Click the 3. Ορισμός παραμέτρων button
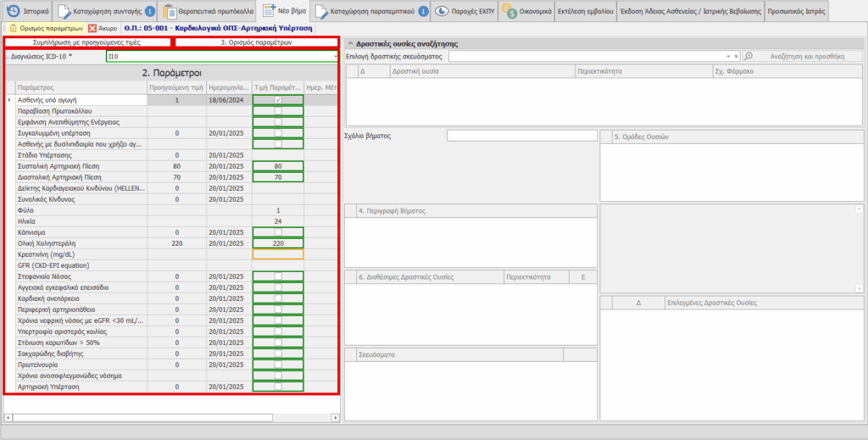This screenshot has height=440, width=868. click(255, 42)
